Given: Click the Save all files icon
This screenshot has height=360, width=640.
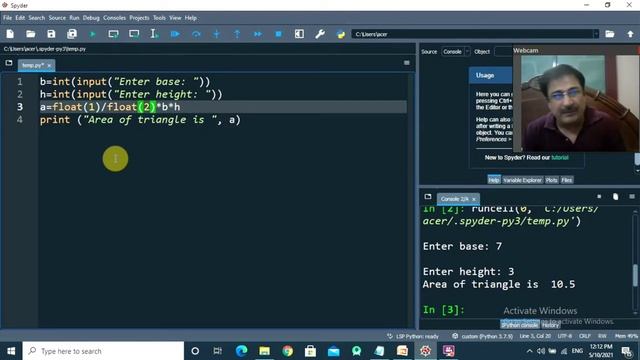Looking at the screenshot, I should (x=72, y=34).
